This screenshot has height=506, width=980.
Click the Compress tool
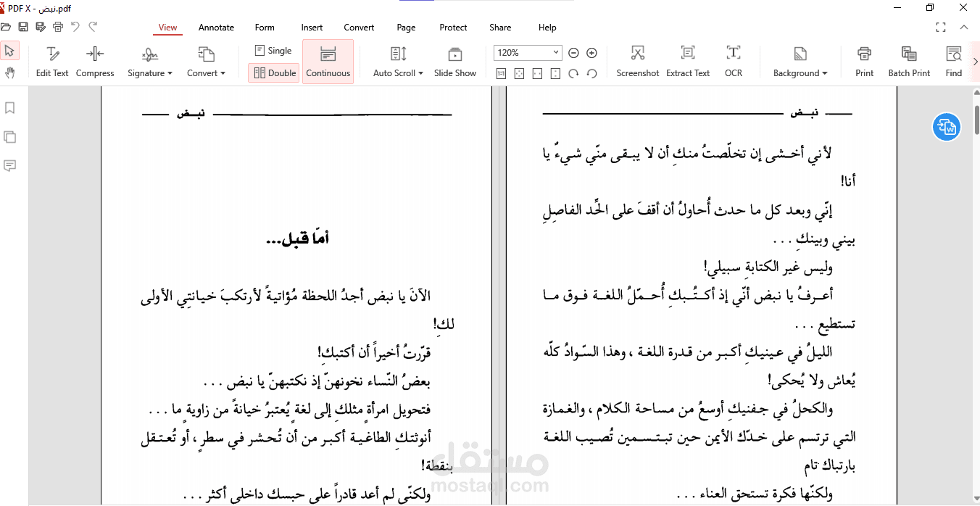pos(95,62)
